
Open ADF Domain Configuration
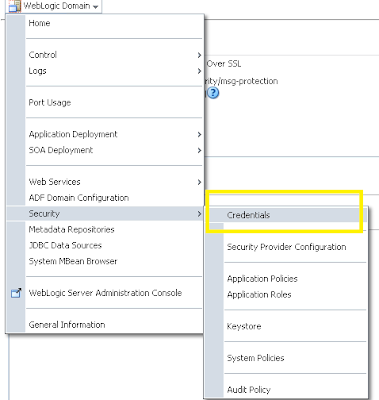(79, 198)
